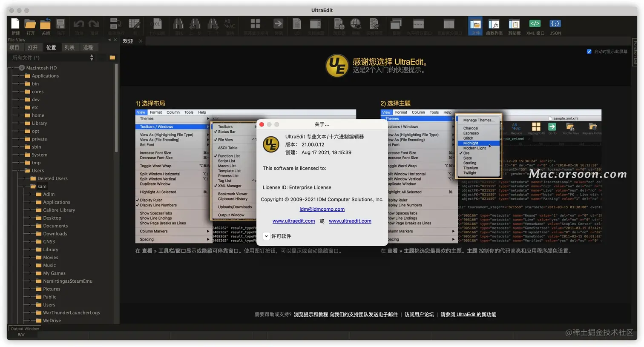The image size is (644, 347).
Task: Open the 函数列表 function list panel
Action: click(x=494, y=26)
